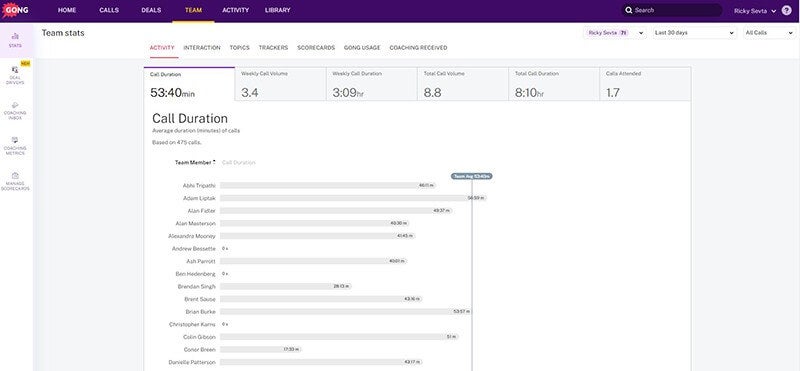Open Deal Drivers in sidebar
Screen dimensions: 800x371
[x=15, y=75]
